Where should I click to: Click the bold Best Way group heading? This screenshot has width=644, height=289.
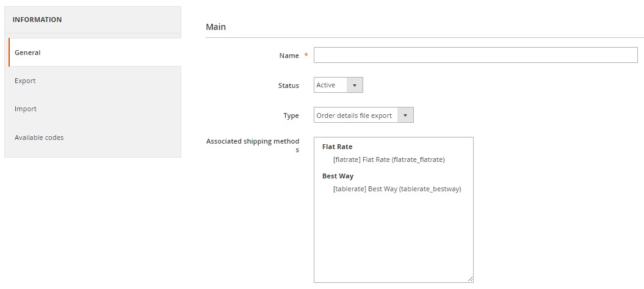(338, 176)
